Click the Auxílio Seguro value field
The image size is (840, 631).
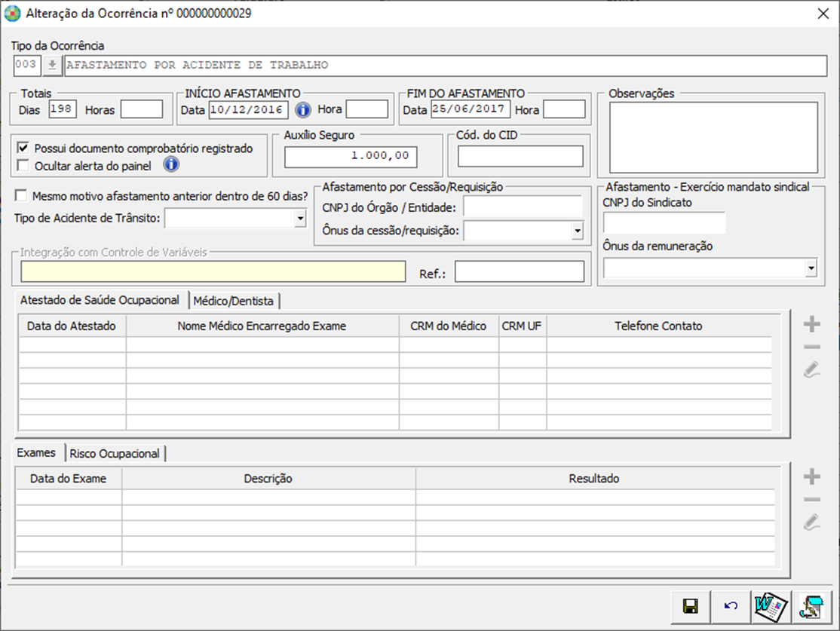point(351,156)
